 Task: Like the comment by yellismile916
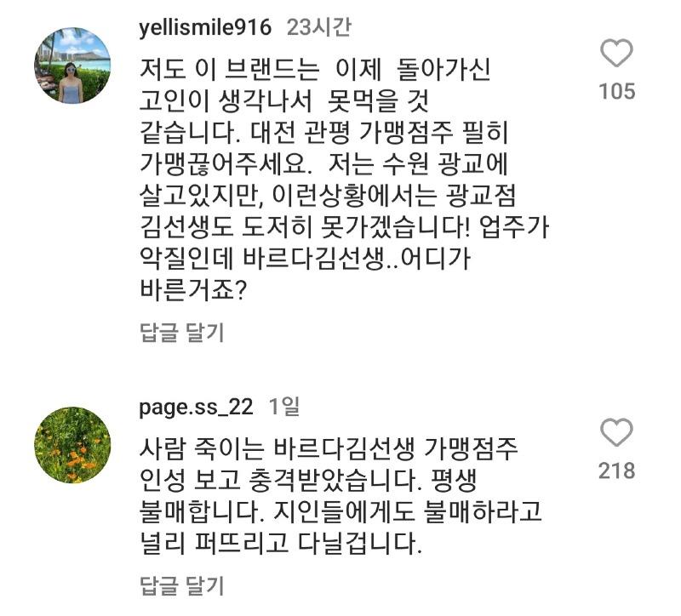616,53
